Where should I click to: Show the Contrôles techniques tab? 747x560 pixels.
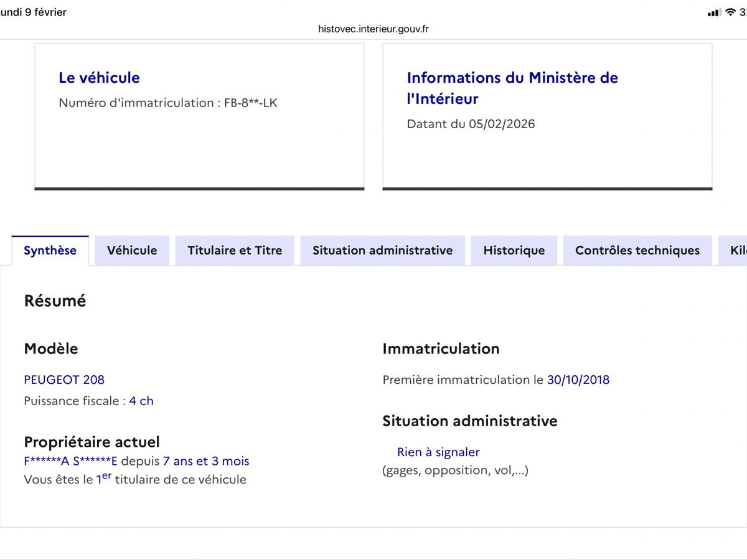[637, 250]
